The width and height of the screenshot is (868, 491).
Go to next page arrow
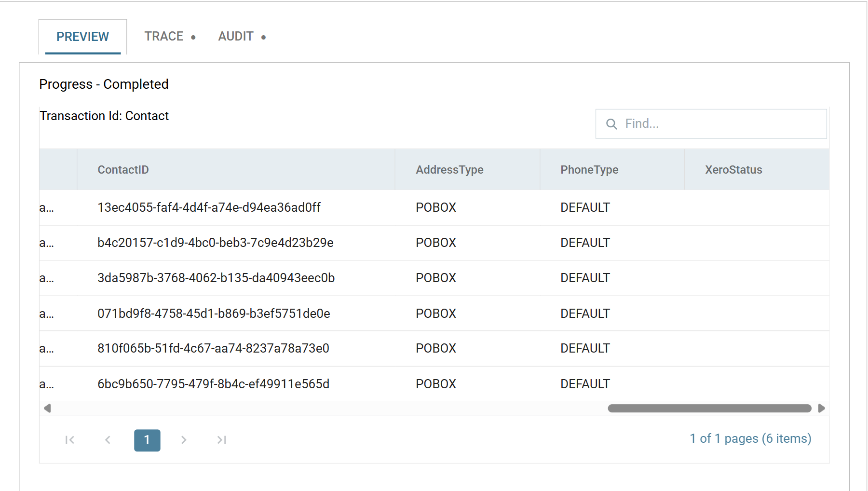[x=184, y=440]
